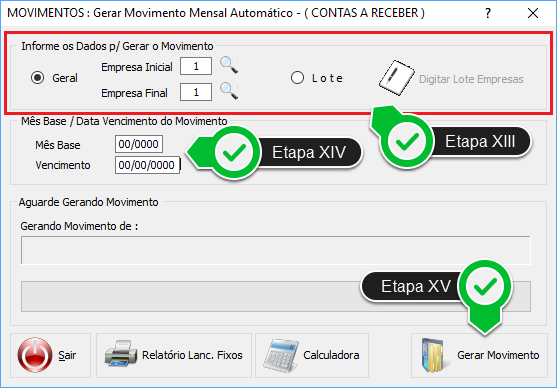
Task: Close the Movimentos dialog window
Action: [533, 14]
